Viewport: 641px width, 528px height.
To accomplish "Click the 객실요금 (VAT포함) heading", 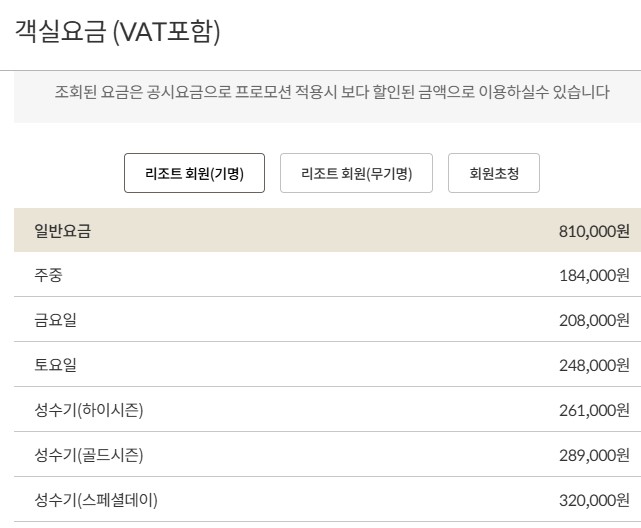I will point(118,31).
